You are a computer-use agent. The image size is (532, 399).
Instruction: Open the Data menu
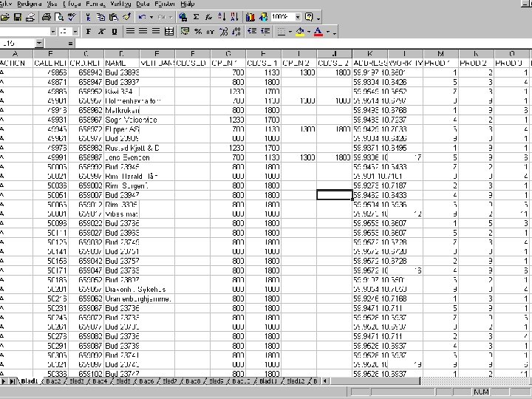143,4
